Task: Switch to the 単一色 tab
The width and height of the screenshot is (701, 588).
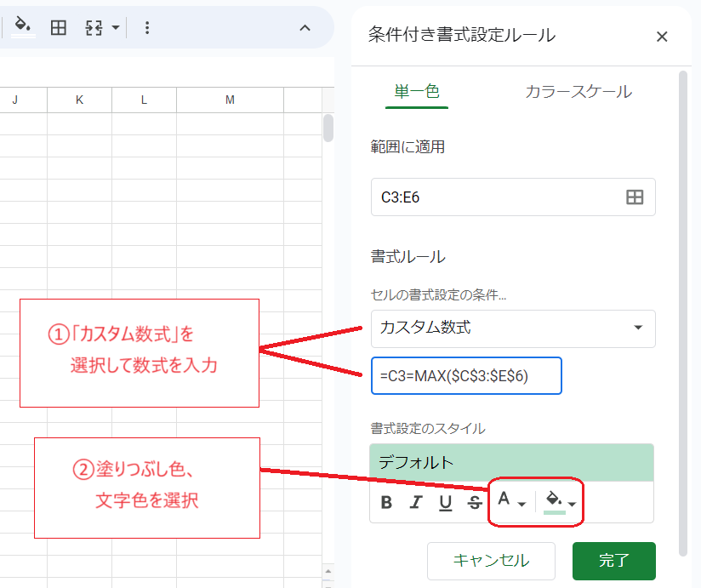Action: pos(417,92)
